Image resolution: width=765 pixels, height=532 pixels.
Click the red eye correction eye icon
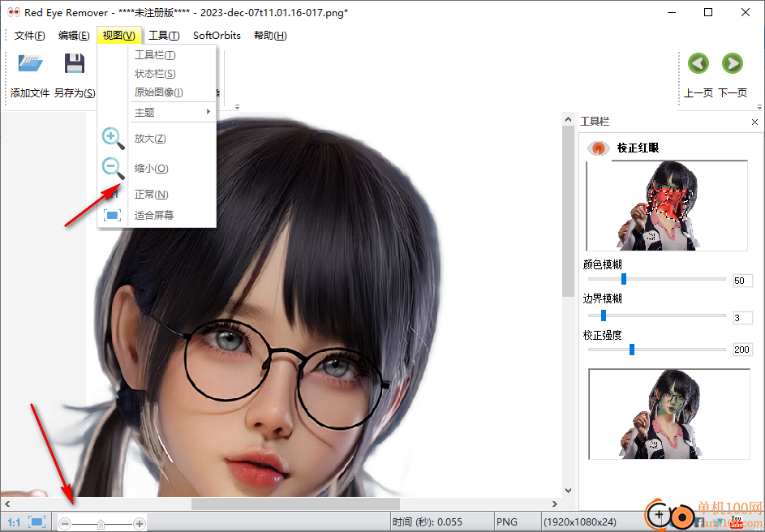[x=598, y=148]
